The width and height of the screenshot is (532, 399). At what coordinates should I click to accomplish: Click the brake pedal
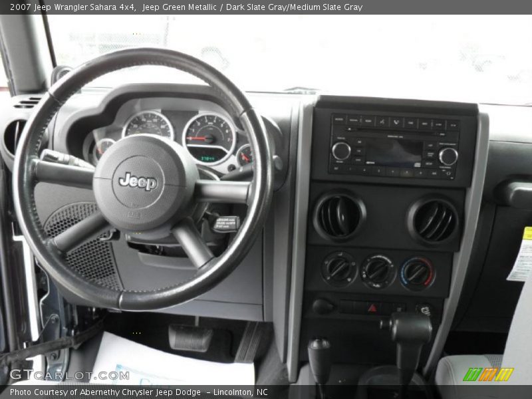190,338
